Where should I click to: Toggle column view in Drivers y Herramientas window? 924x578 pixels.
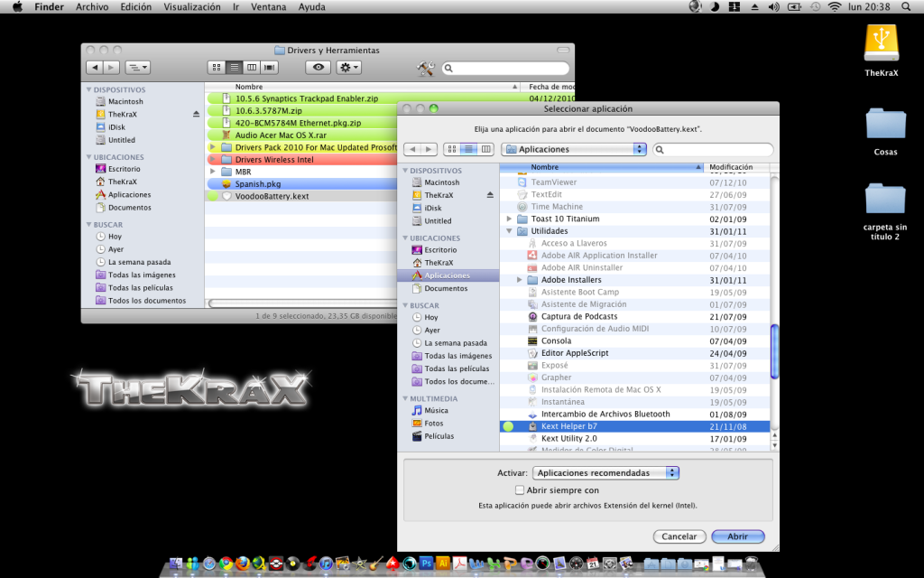(252, 67)
